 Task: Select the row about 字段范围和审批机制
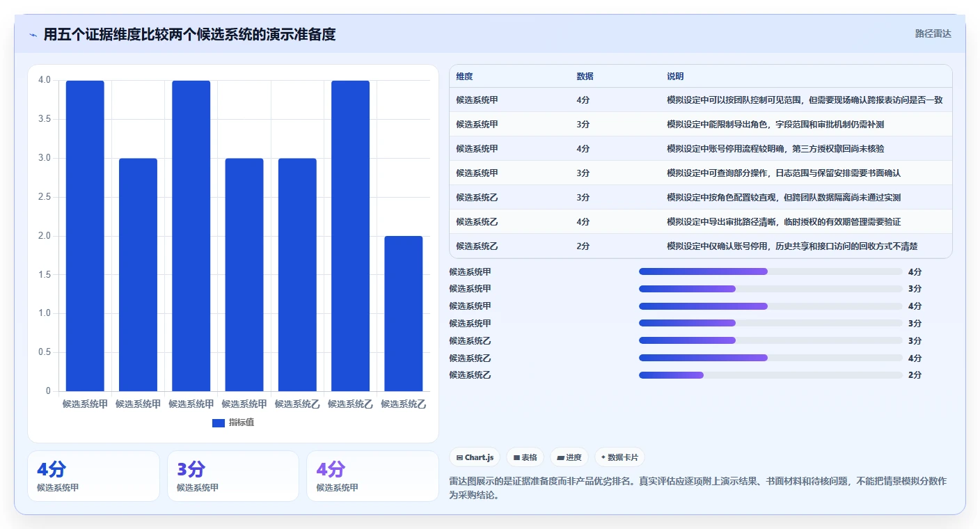coord(701,124)
